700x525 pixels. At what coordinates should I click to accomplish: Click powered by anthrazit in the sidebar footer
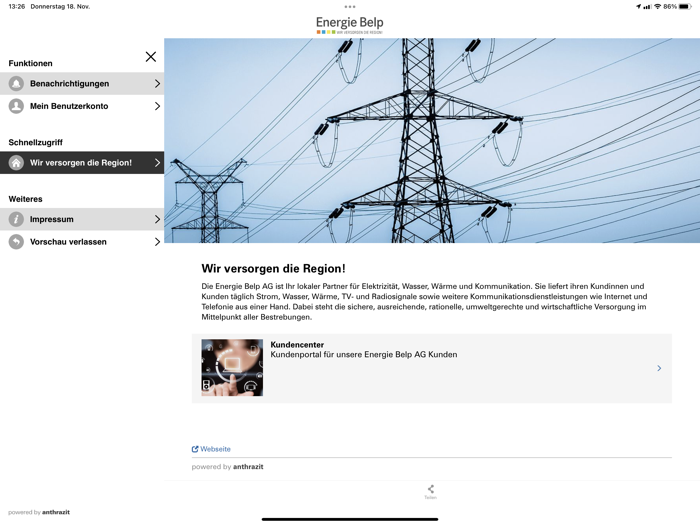click(x=39, y=512)
